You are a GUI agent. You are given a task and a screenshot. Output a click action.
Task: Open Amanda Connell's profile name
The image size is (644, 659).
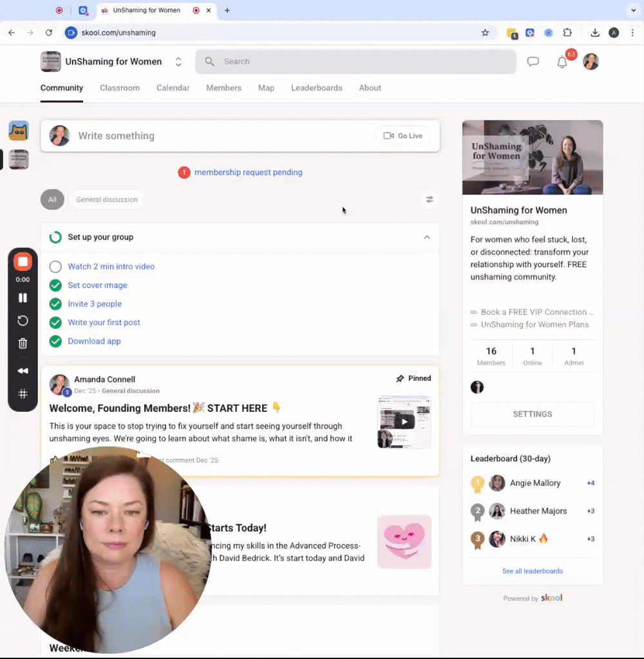pos(105,379)
